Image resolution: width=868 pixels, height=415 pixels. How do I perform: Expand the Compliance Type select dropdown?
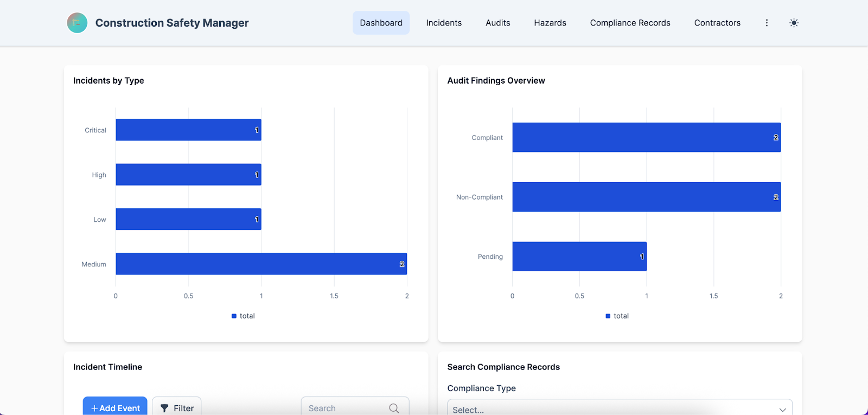[x=620, y=409]
